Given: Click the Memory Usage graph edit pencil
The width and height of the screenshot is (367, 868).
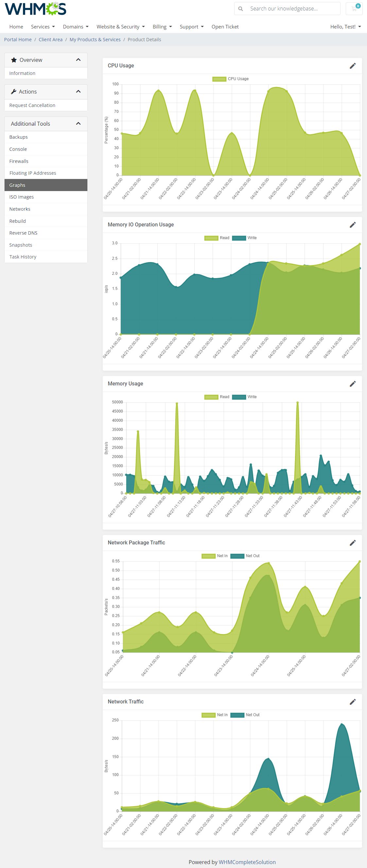Looking at the screenshot, I should (x=352, y=384).
